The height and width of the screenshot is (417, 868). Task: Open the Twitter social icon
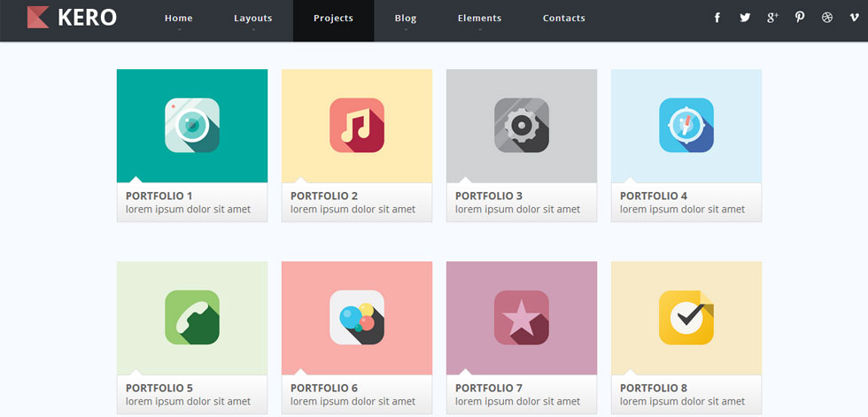(x=745, y=18)
